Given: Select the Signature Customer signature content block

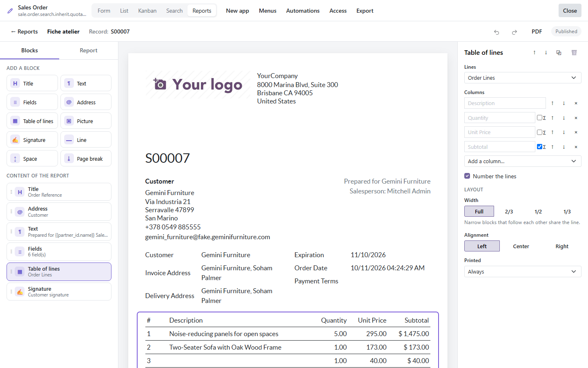Looking at the screenshot, I should [x=59, y=292].
